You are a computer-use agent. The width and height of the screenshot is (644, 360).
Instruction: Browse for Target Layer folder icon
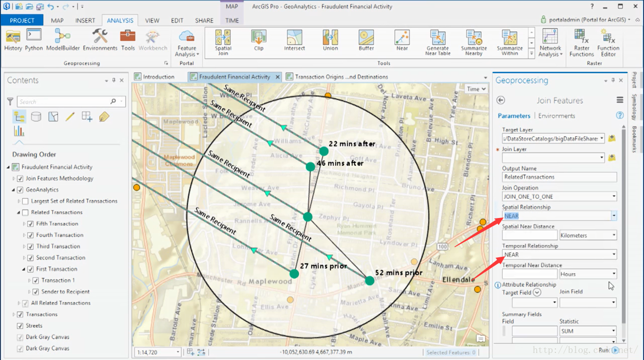tap(612, 138)
